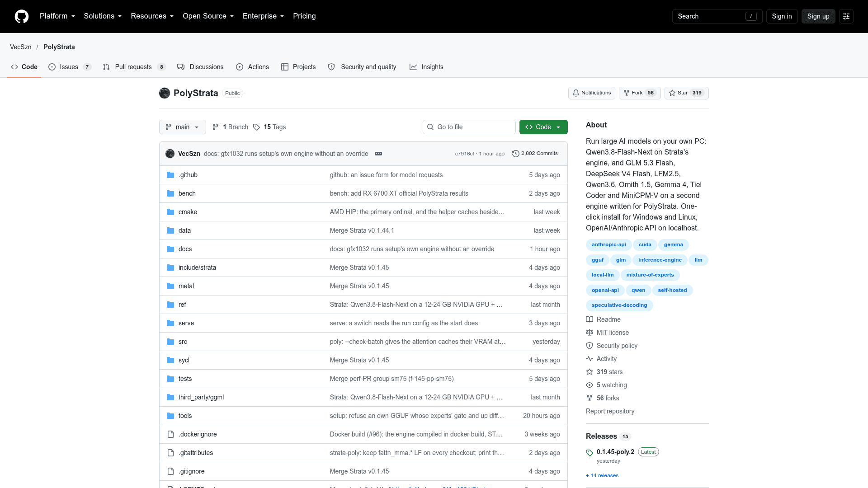The height and width of the screenshot is (488, 868).
Task: Star the PolyStrata repository
Action: (686, 93)
